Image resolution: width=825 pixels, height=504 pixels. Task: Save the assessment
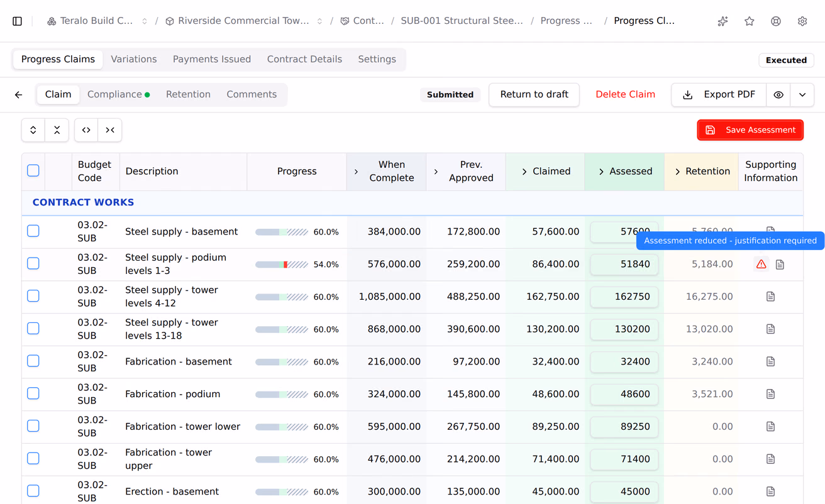tap(750, 130)
